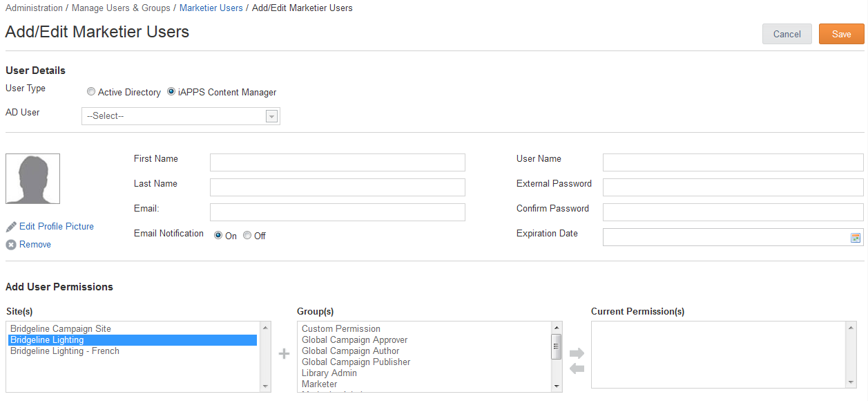Click the pencil icon for Edit Profile Picture
The height and width of the screenshot is (401, 868).
pos(11,227)
